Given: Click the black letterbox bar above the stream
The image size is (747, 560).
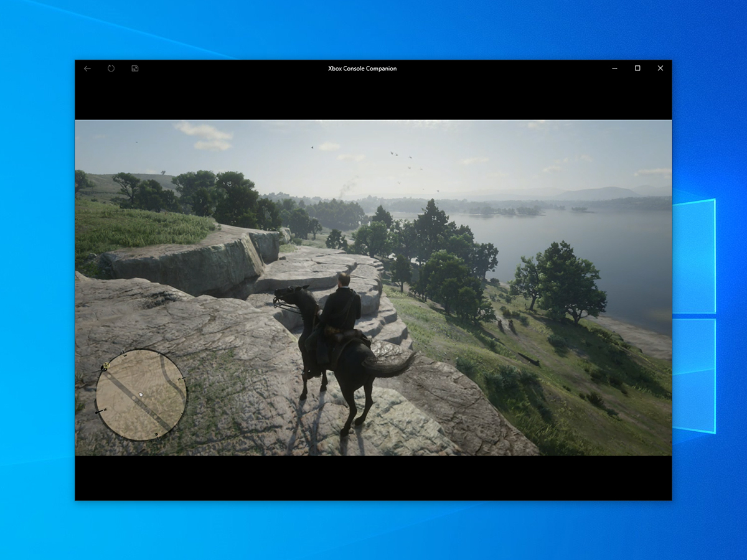Looking at the screenshot, I should click(374, 98).
